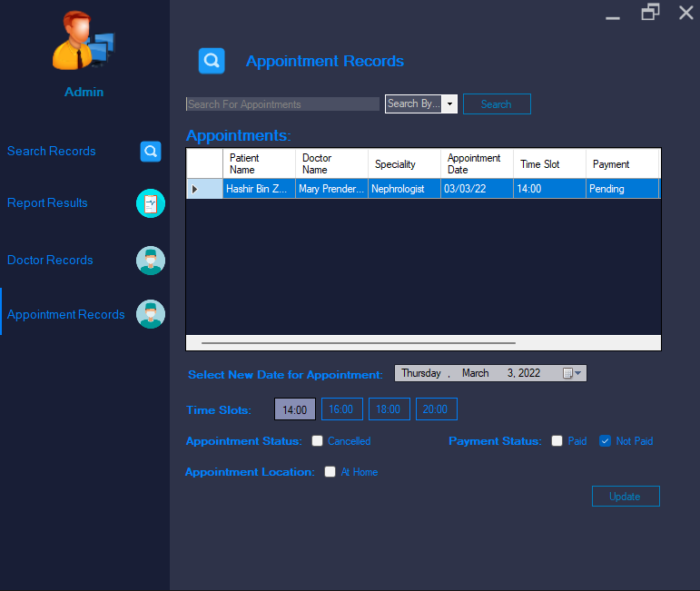Select the Mary Prender... doctor cell
700x591 pixels.
click(x=331, y=189)
